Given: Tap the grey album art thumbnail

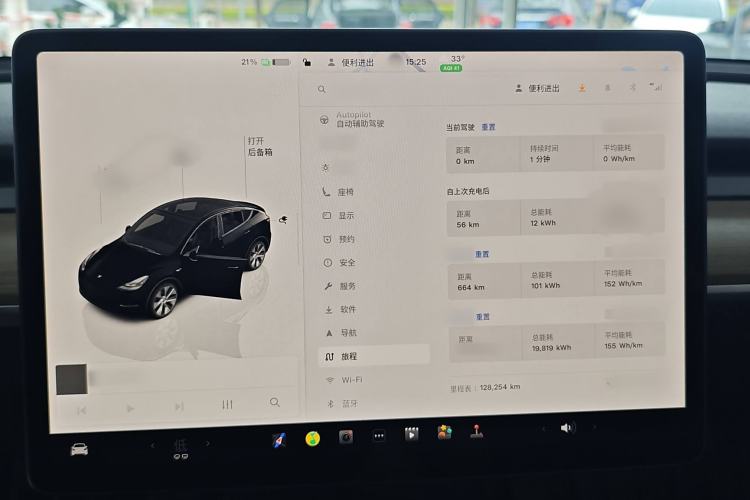Looking at the screenshot, I should tap(72, 379).
